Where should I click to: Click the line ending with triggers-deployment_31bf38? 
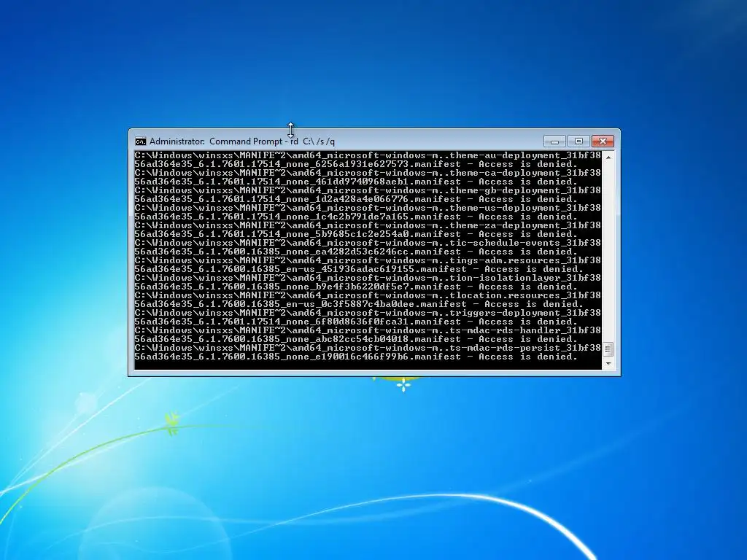[x=368, y=313]
